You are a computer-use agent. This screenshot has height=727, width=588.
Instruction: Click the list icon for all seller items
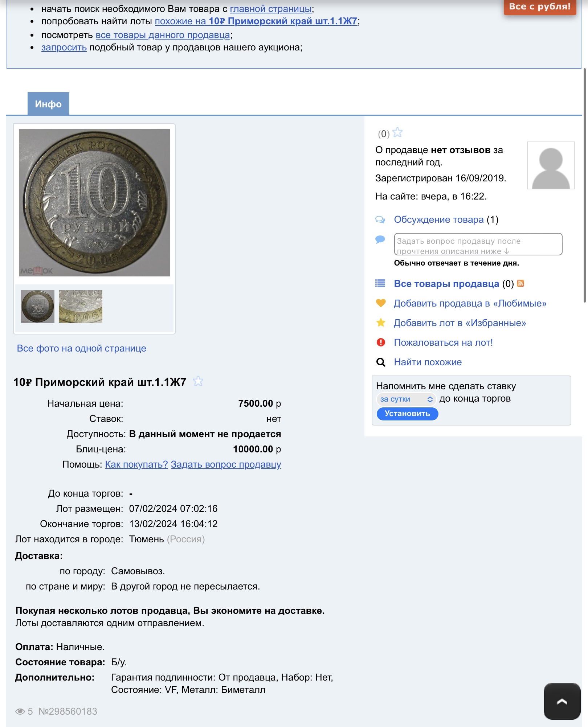380,283
